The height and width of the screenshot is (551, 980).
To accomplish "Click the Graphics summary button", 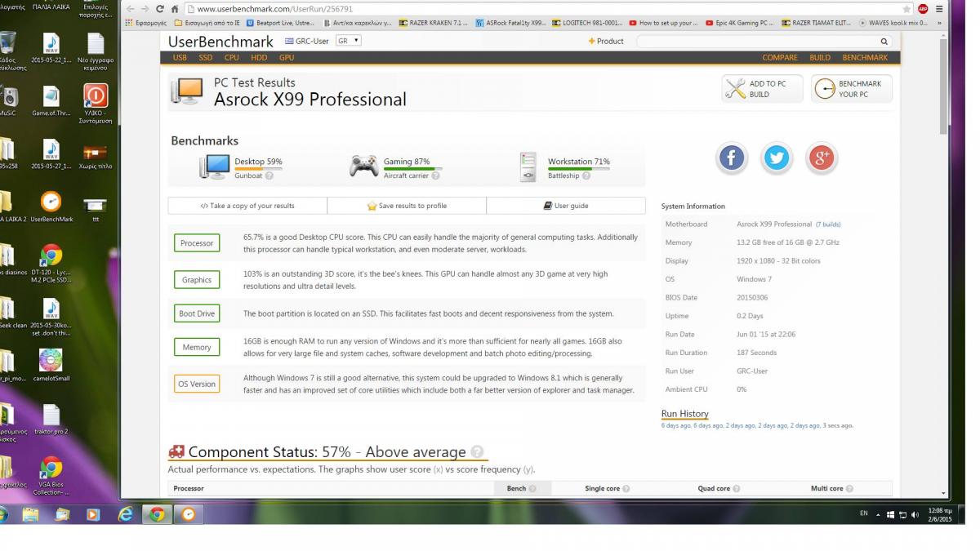I will 197,280.
